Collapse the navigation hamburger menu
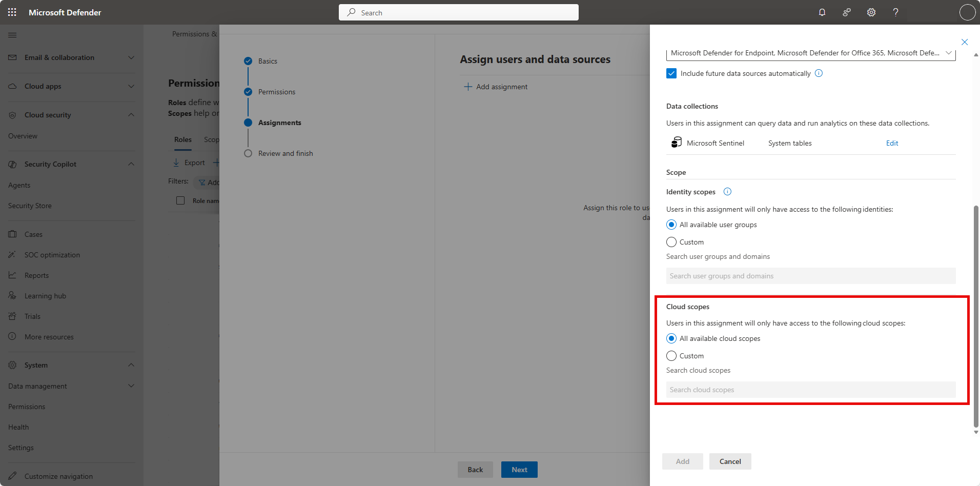This screenshot has height=486, width=980. (x=12, y=35)
